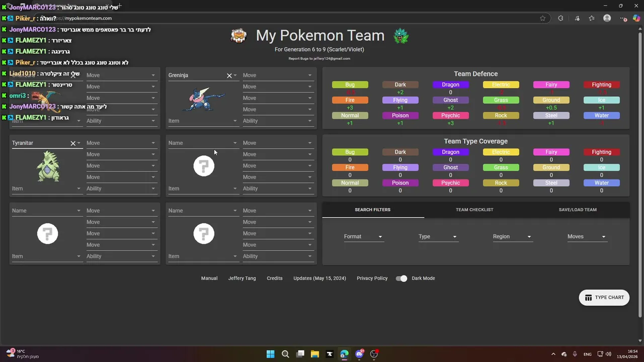644x362 pixels.
Task: Open the Manual link
Action: 209,278
